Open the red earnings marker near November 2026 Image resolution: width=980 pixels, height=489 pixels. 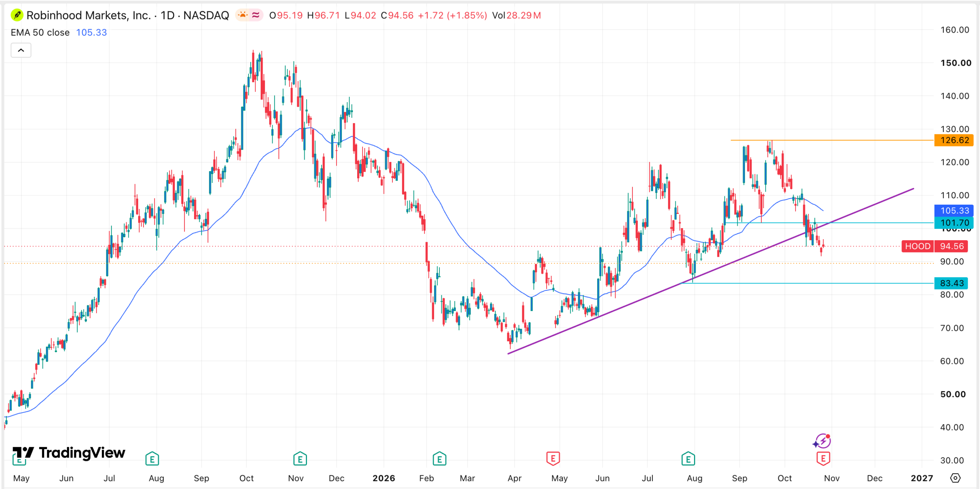(823, 458)
